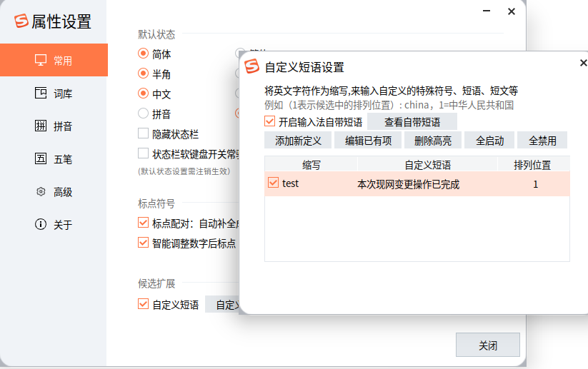Uncheck the test phrase row checkbox
The width and height of the screenshot is (588, 369).
(x=274, y=183)
